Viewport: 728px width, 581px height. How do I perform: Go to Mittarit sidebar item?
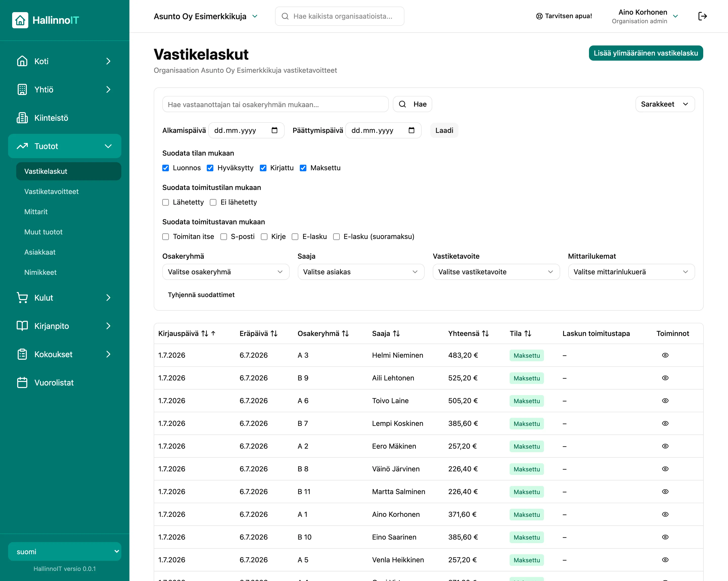click(x=69, y=212)
